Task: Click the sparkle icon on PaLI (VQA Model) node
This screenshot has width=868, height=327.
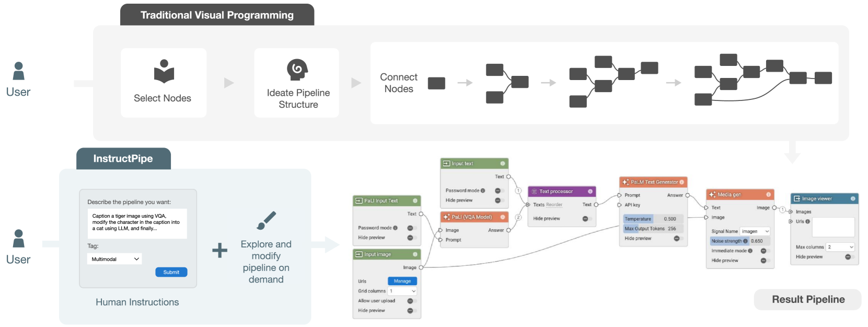Action: click(x=446, y=217)
